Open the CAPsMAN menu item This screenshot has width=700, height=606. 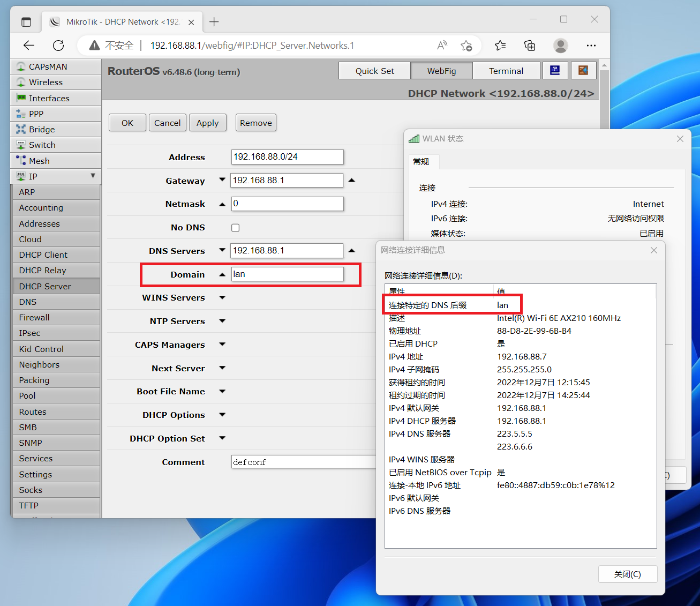56,66
